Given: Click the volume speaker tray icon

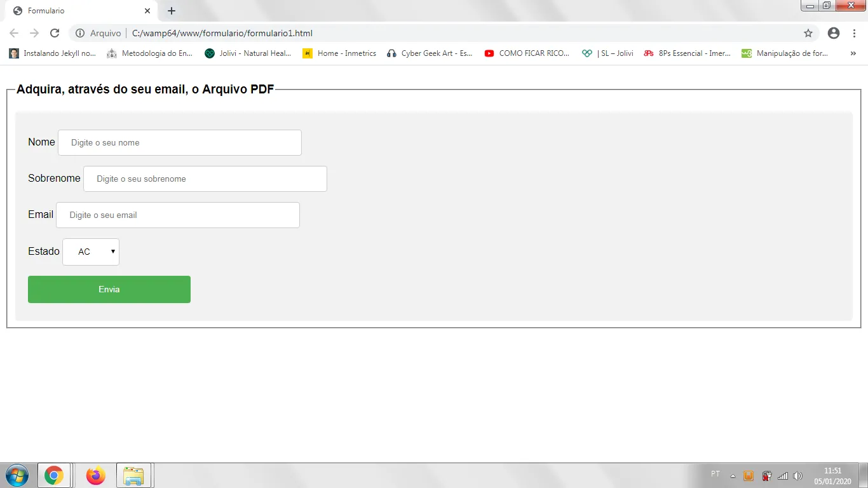Looking at the screenshot, I should click(798, 476).
